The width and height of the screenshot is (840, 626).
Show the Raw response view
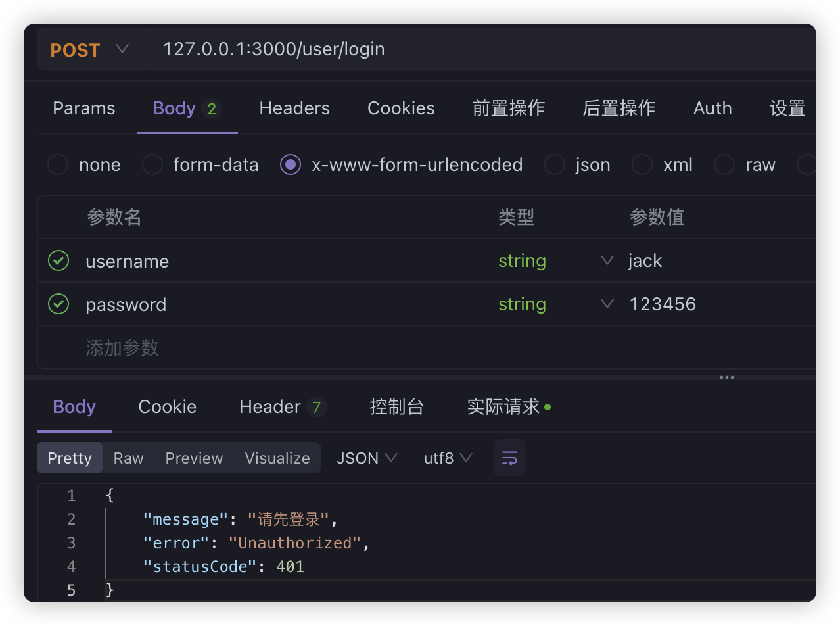(x=128, y=458)
